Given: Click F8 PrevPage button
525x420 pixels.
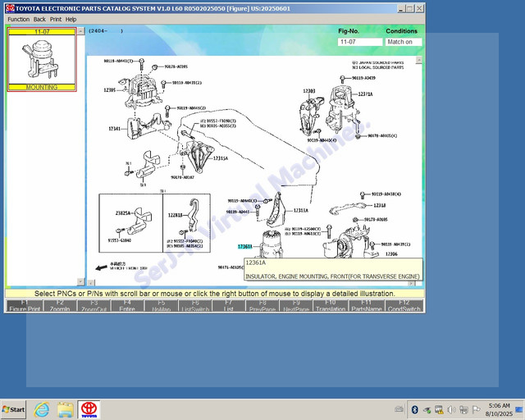Looking at the screenshot, I should (x=262, y=306).
